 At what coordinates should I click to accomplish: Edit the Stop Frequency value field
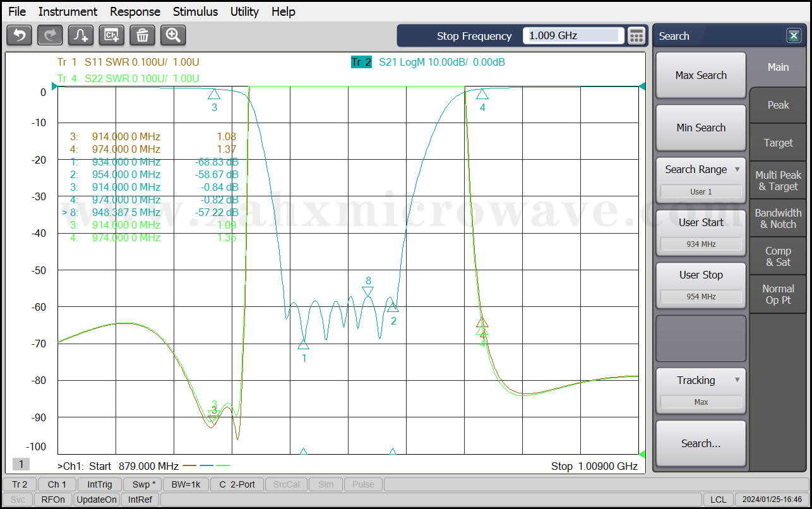click(573, 36)
